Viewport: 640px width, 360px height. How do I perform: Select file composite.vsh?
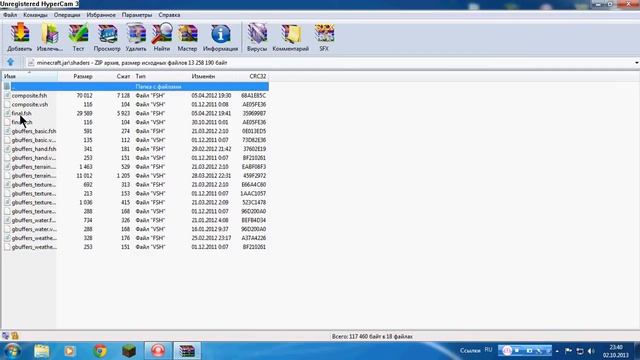click(30, 104)
